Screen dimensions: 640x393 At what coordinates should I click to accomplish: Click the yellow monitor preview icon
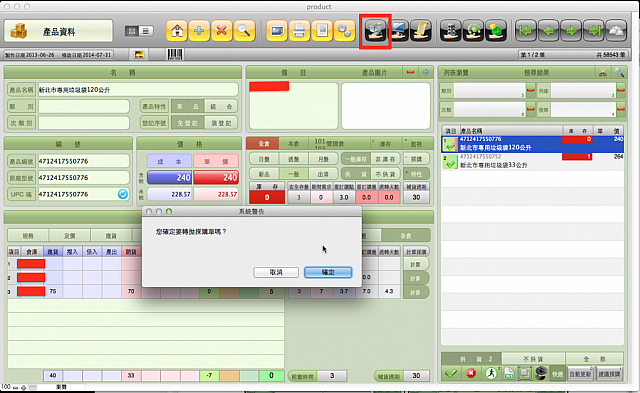(x=277, y=31)
